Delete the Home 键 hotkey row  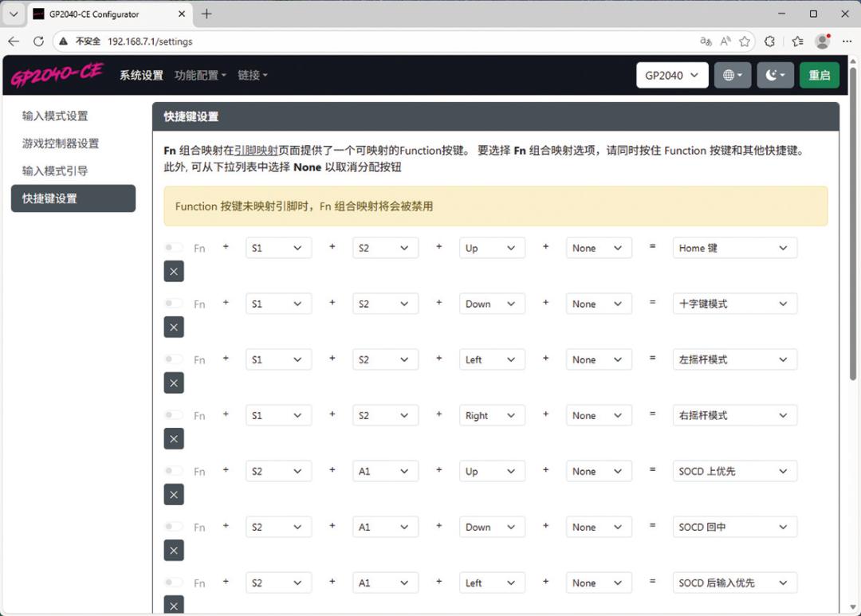(x=174, y=271)
